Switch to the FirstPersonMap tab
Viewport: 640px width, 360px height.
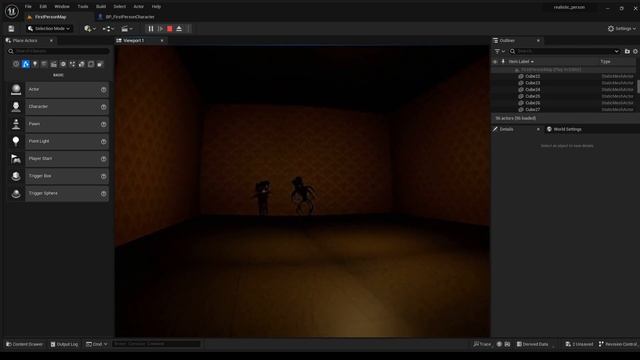click(x=51, y=17)
